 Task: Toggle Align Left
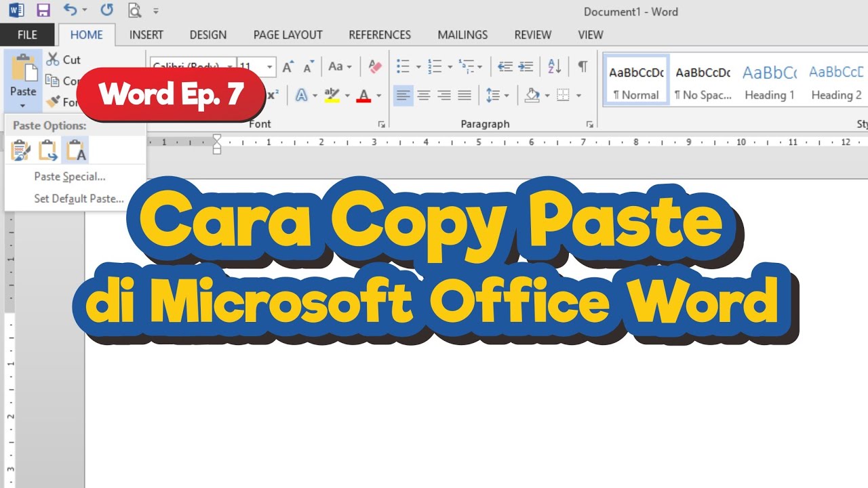click(x=403, y=95)
